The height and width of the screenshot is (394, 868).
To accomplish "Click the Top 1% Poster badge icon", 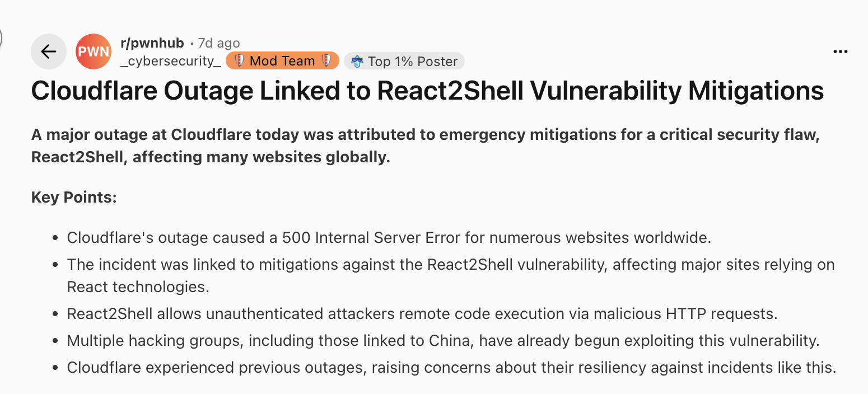I will (357, 62).
